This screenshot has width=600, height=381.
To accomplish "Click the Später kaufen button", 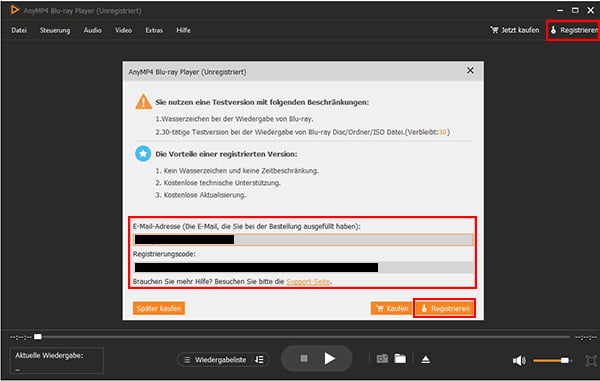I will tap(159, 308).
